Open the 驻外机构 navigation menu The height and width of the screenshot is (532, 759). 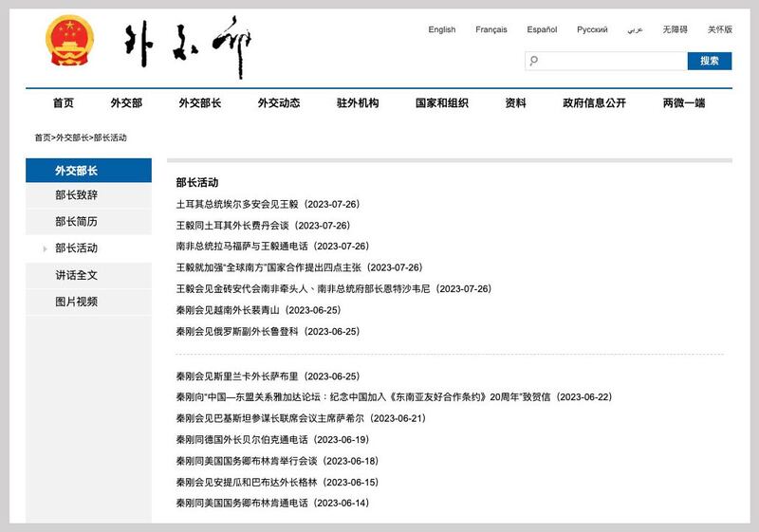[x=357, y=103]
